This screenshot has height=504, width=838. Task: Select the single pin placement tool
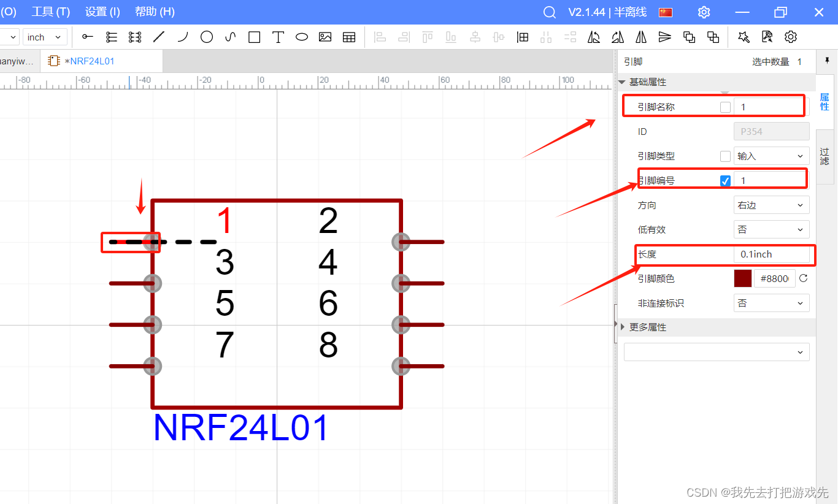88,37
